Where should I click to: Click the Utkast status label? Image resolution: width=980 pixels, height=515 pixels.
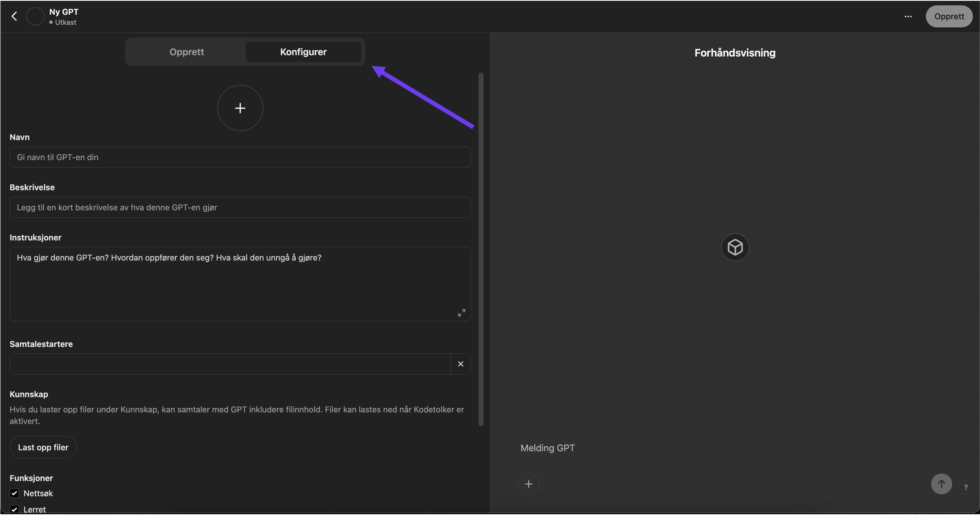65,22
